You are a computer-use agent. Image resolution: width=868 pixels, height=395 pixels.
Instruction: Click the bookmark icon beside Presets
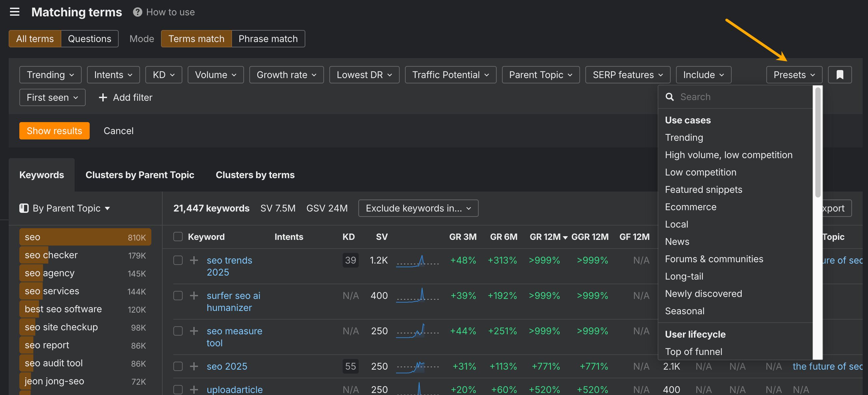coord(840,74)
